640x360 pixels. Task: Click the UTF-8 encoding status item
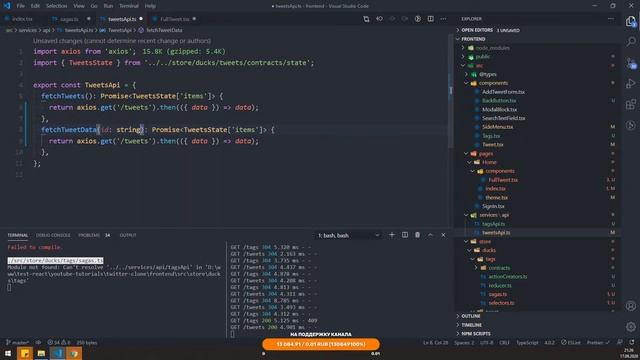(487, 342)
